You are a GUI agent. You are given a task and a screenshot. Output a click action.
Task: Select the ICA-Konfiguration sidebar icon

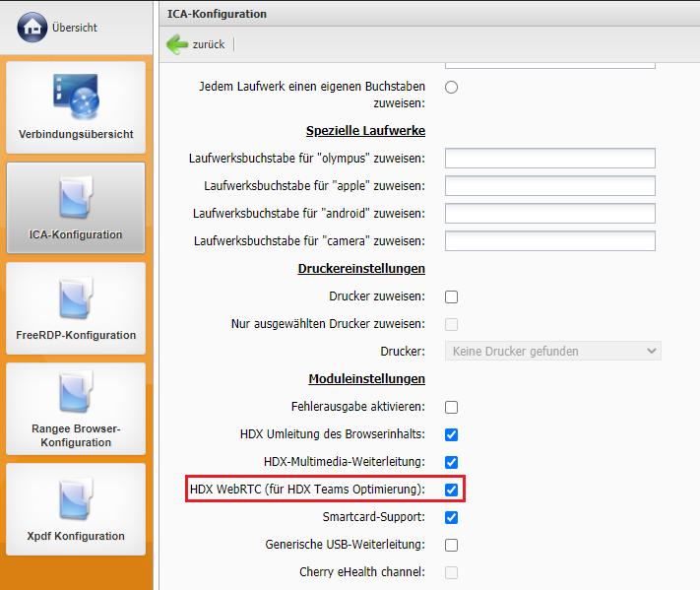click(x=76, y=197)
